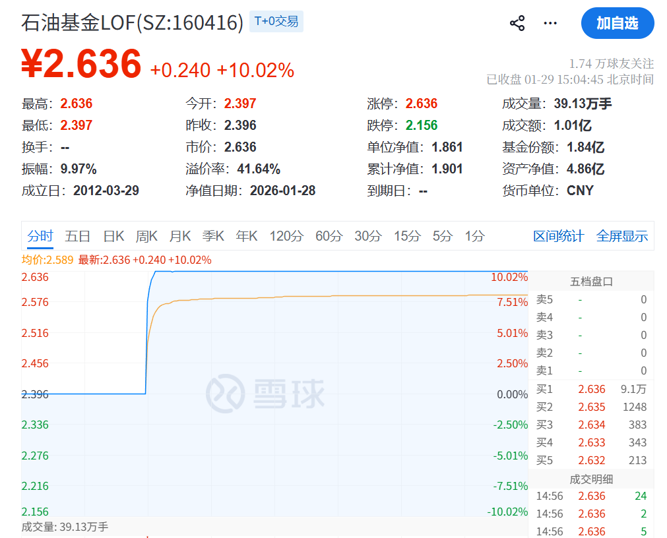Click 全屏显示 to view fullscreen chart
Screen dimensions: 667x538
click(x=622, y=236)
